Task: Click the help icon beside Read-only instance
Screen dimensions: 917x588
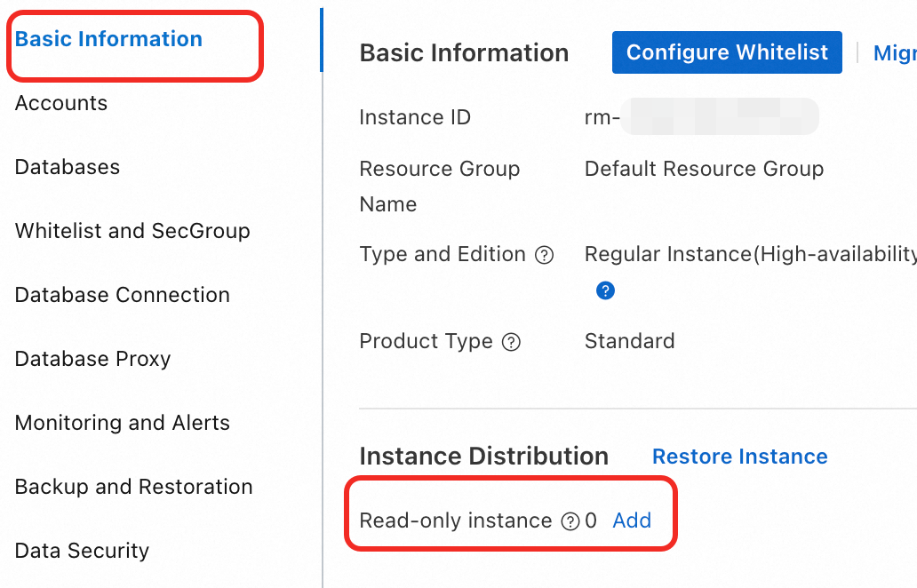Action: pyautogui.click(x=570, y=521)
